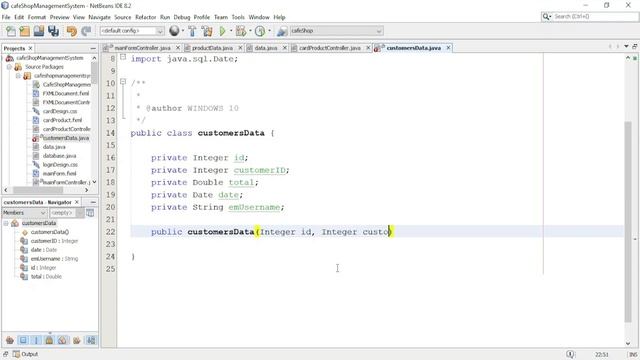Switch to cardProductController.java tab

329,48
